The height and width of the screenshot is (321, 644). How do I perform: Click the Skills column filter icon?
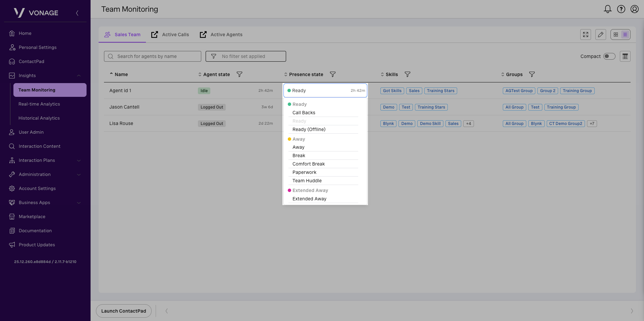407,74
